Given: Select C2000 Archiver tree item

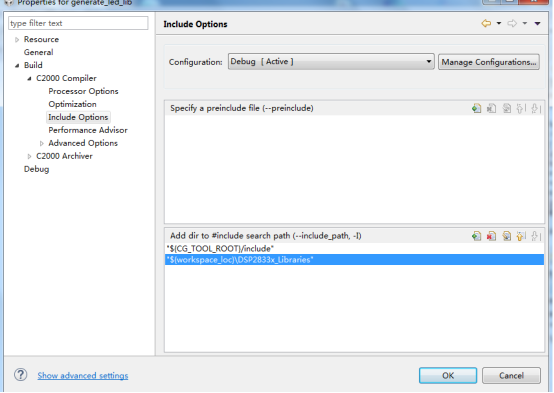Looking at the screenshot, I should click(64, 156).
